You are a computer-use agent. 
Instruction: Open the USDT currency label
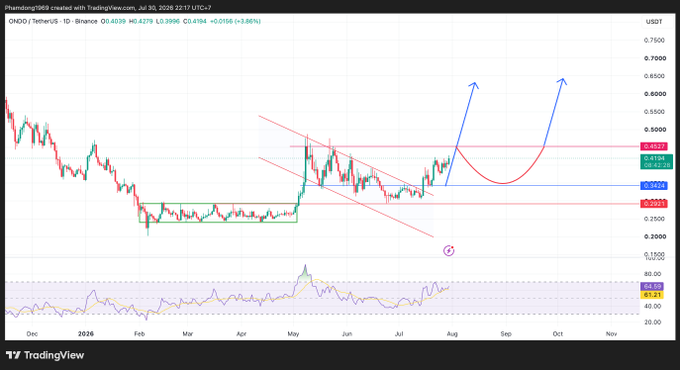654,22
